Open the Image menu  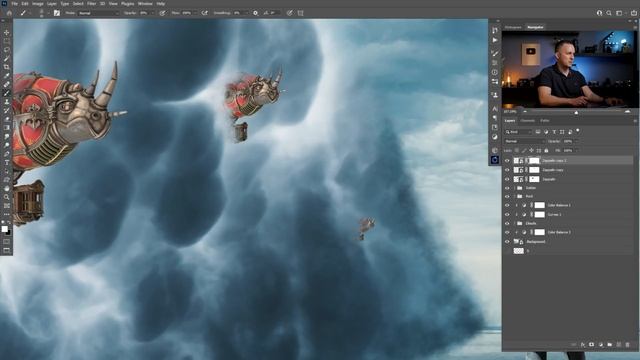click(x=38, y=3)
